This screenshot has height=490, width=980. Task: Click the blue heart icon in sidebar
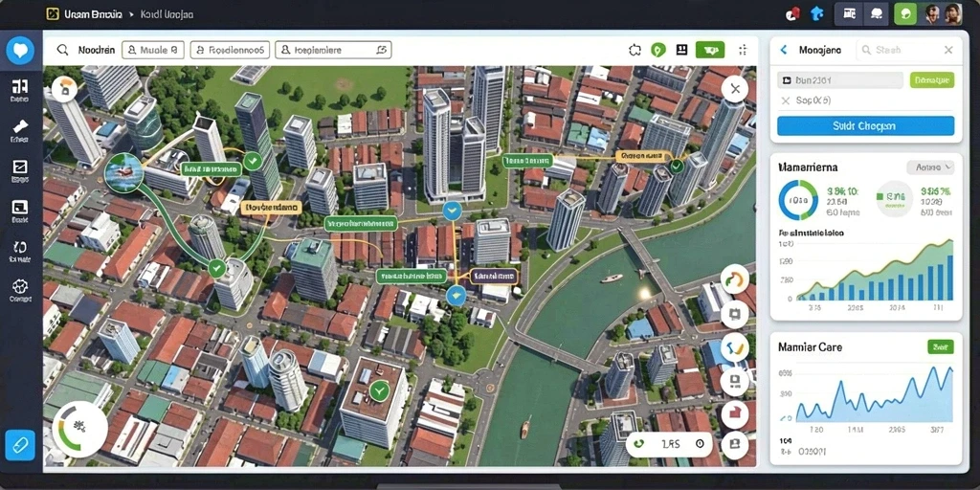click(x=20, y=51)
